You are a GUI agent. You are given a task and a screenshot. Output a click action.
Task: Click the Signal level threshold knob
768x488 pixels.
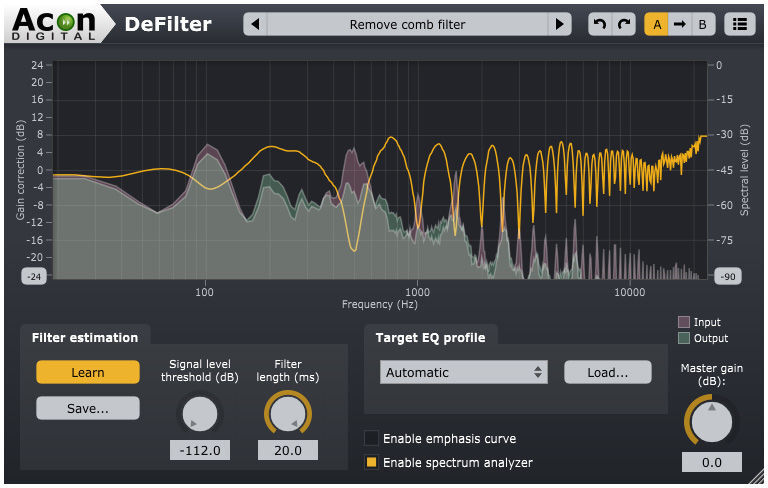tap(199, 414)
